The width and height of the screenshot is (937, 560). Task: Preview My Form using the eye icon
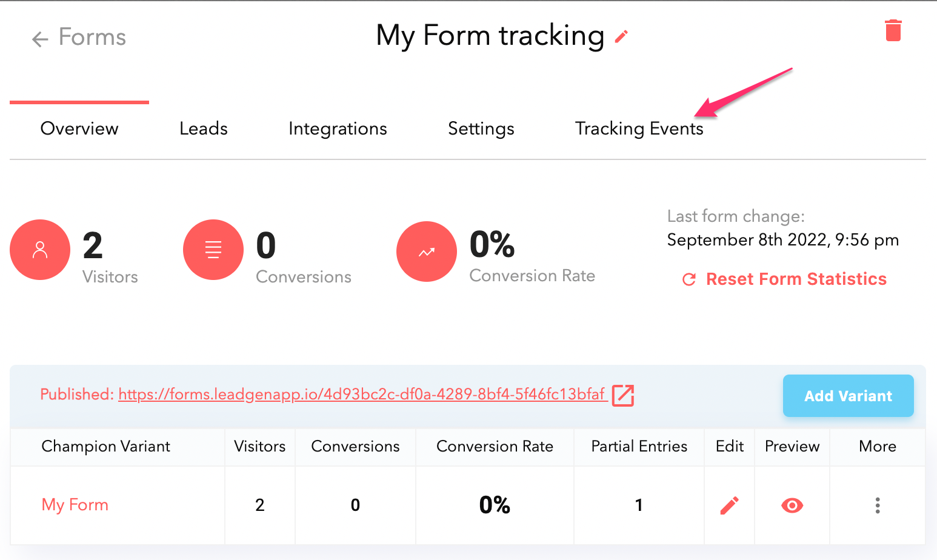(792, 505)
